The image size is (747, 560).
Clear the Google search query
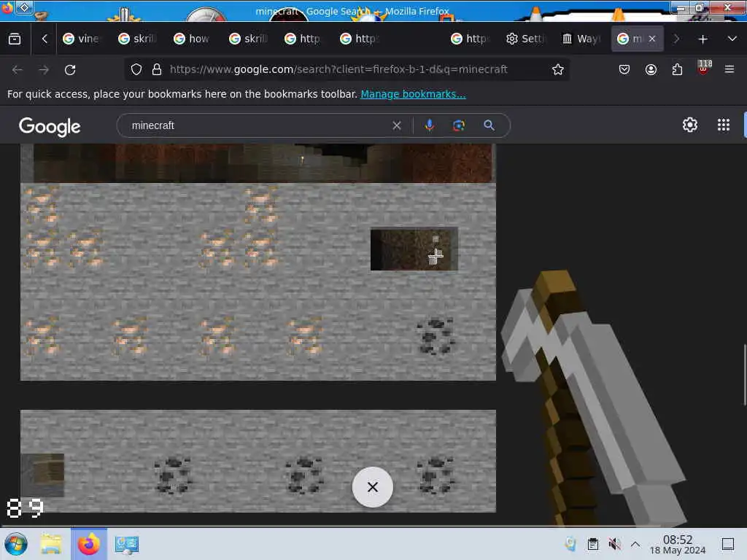click(x=396, y=125)
